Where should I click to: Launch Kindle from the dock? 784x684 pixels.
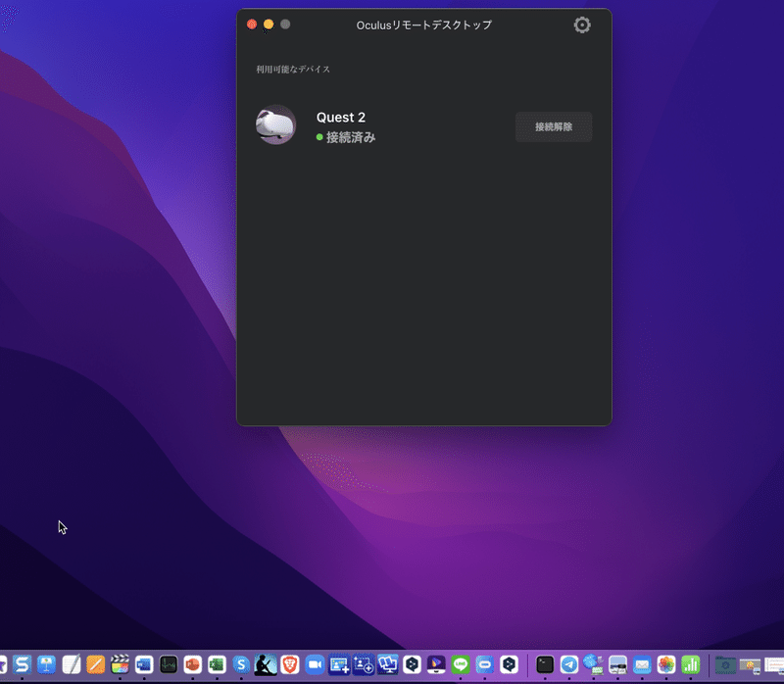tap(266, 665)
